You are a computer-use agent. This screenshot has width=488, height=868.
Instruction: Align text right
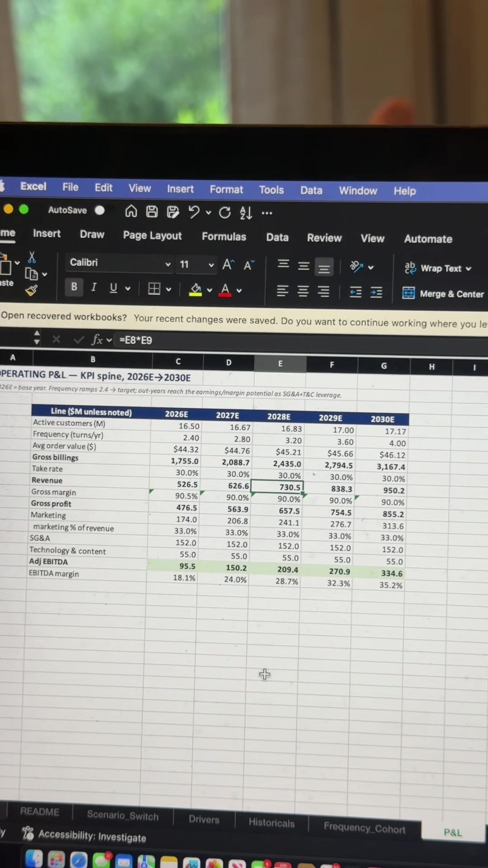click(x=324, y=292)
